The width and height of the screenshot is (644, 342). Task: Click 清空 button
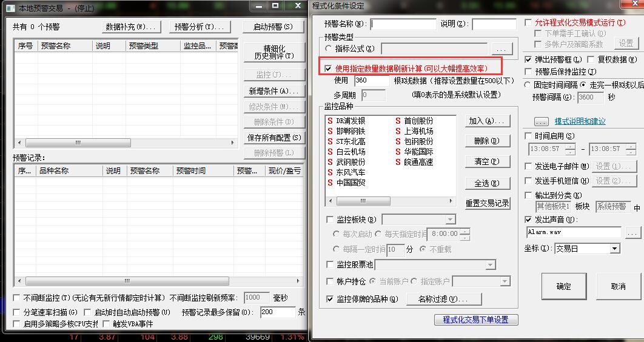pos(488,161)
